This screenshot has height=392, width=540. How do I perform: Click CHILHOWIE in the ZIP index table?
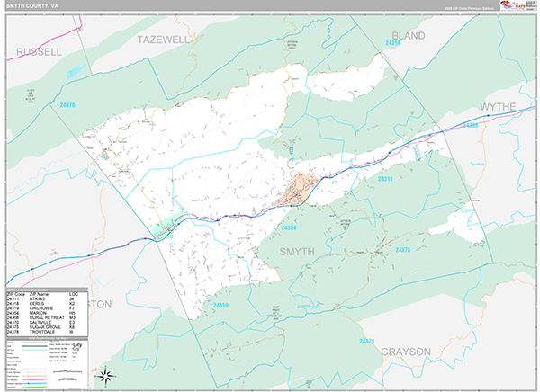click(x=41, y=308)
